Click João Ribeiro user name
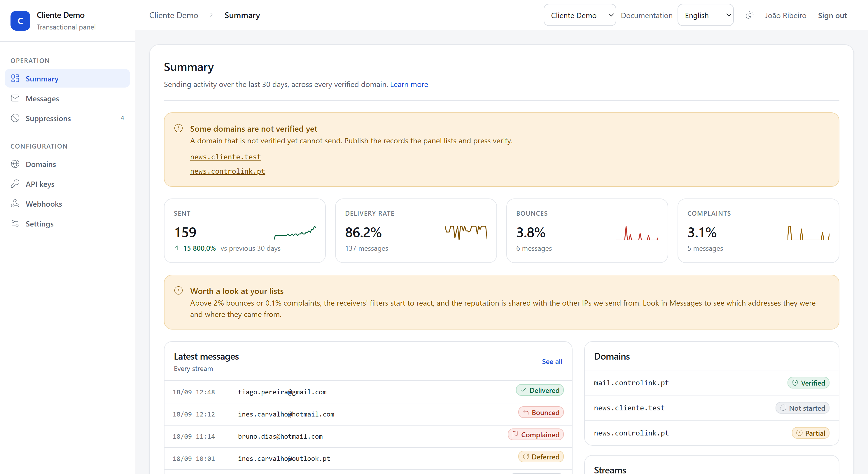Screen dimensions: 868x474 [x=785, y=15]
